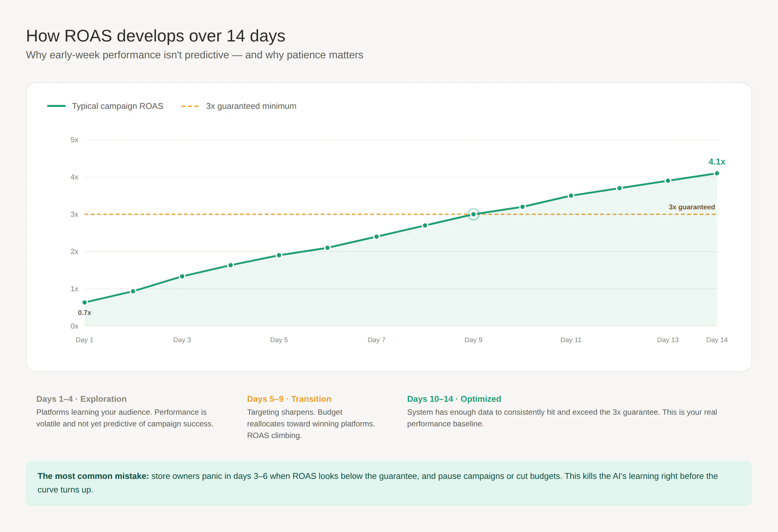Select the "Typical campaign ROAS" legend label
This screenshot has height=532, width=778.
point(117,106)
